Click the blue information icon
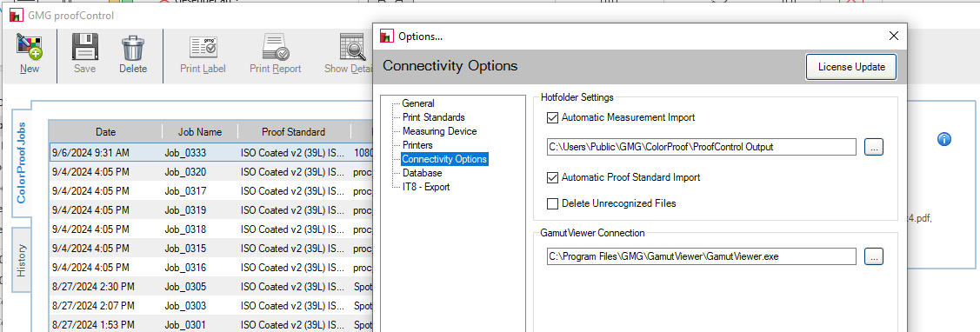The width and height of the screenshot is (980, 332). point(944,139)
